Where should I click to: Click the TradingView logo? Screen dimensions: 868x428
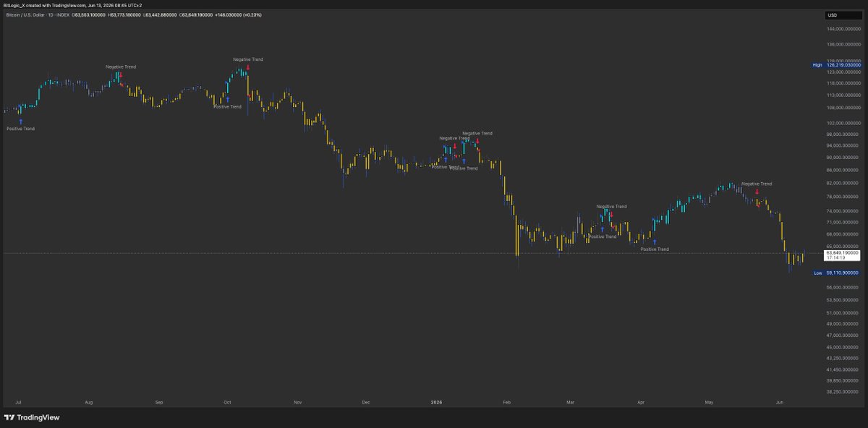click(x=32, y=417)
